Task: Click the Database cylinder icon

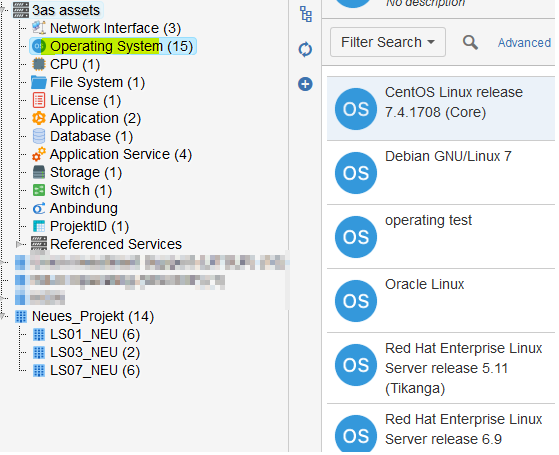Action: 39,136
